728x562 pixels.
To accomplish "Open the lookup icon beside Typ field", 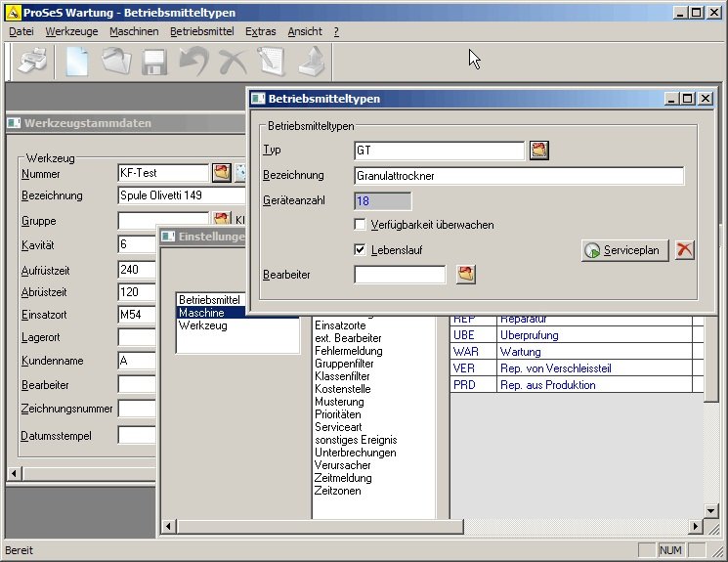I will pyautogui.click(x=539, y=151).
